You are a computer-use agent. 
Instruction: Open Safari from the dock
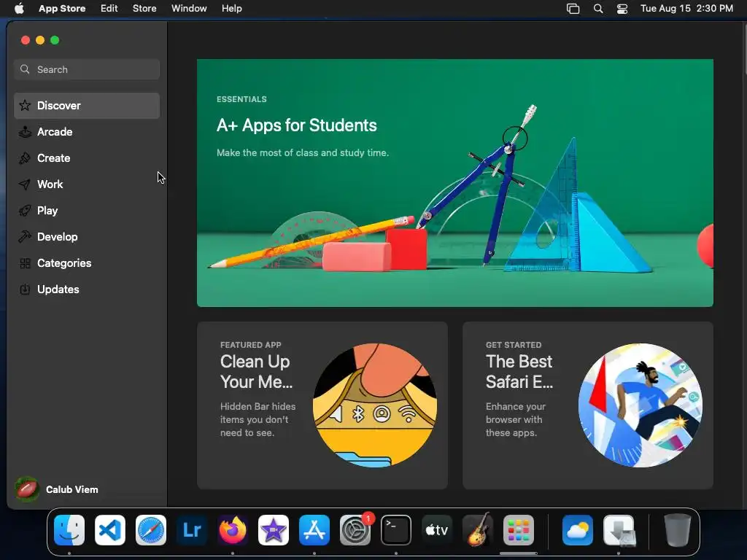click(x=151, y=530)
